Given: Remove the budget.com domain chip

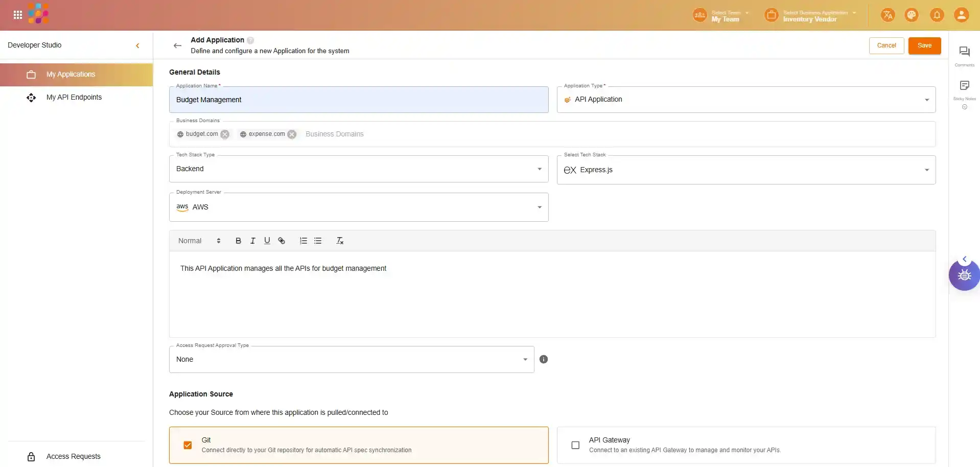Looking at the screenshot, I should click(x=225, y=134).
